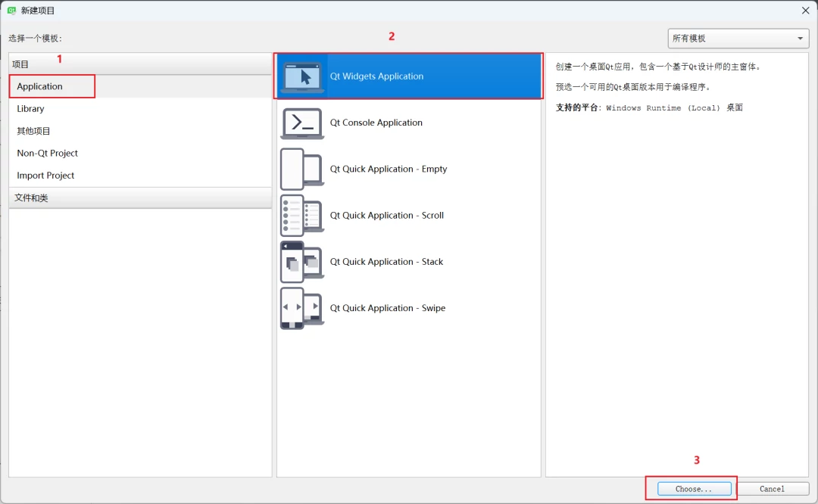
Task: Click the 项目 section header
Action: pyautogui.click(x=140, y=64)
